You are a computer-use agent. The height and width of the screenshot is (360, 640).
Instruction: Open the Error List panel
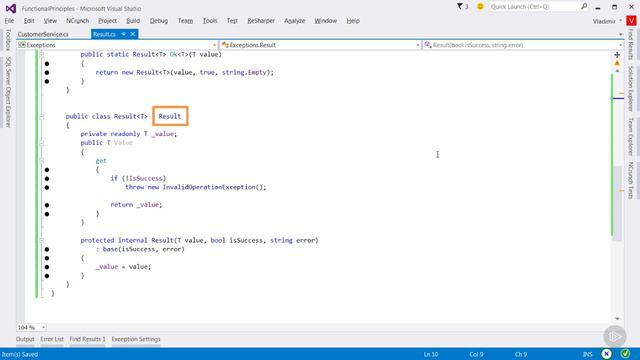point(52,339)
